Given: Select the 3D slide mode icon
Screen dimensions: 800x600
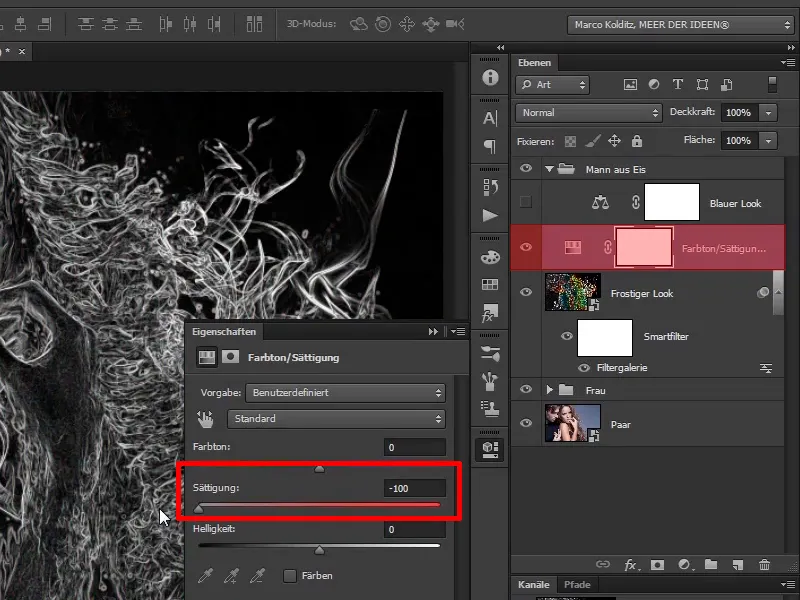Looking at the screenshot, I should pos(431,24).
